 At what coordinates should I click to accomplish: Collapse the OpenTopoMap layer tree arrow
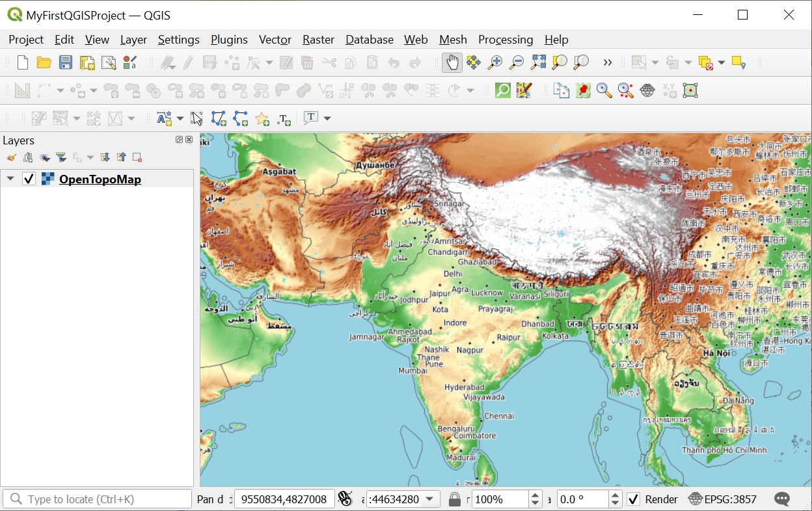[x=10, y=179]
